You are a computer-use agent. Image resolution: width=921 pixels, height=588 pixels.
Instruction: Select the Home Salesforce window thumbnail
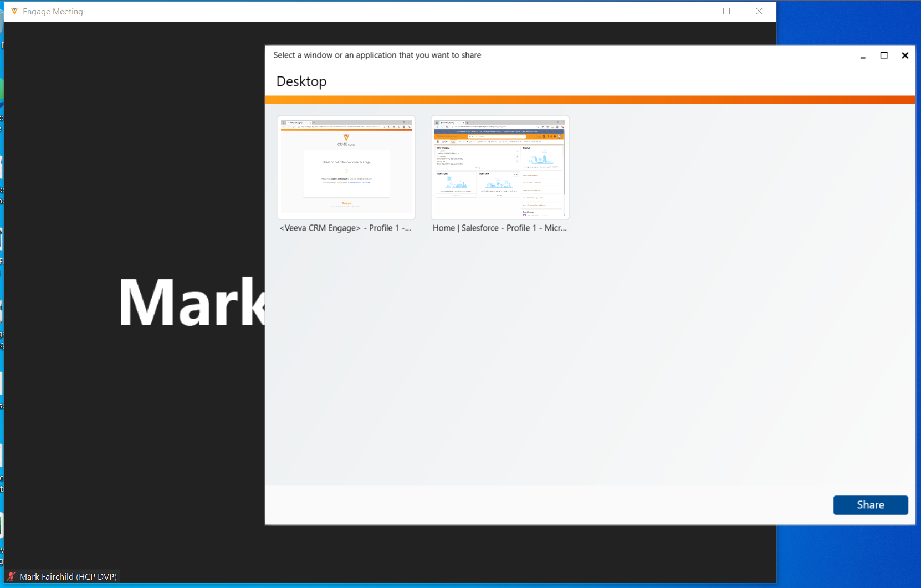pos(500,167)
